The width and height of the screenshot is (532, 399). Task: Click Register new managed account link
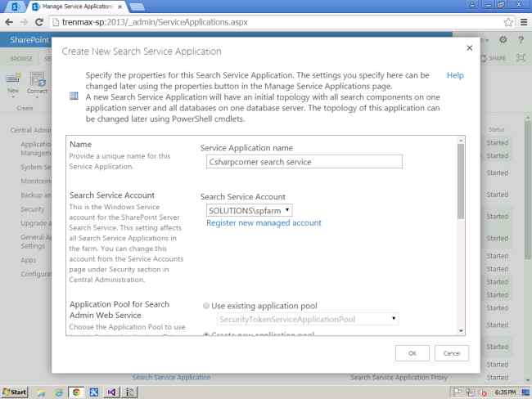click(x=264, y=222)
